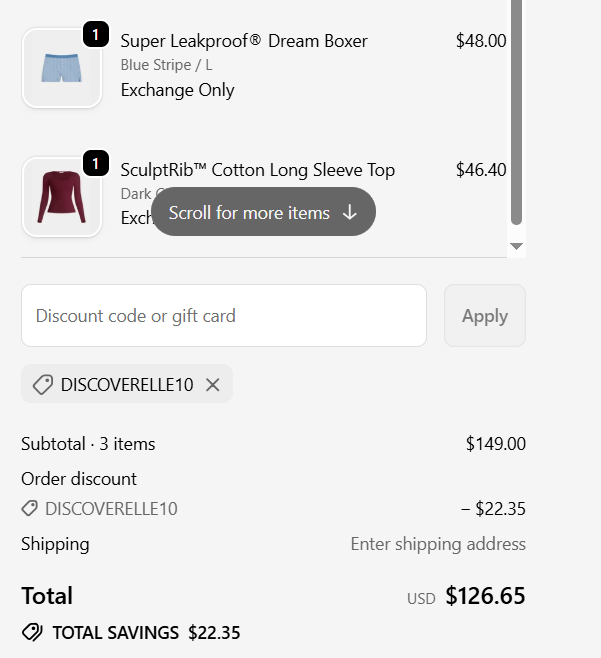Open the Super Leakproof Dream Boxer thumbnail
The width and height of the screenshot is (601, 658).
coord(62,68)
